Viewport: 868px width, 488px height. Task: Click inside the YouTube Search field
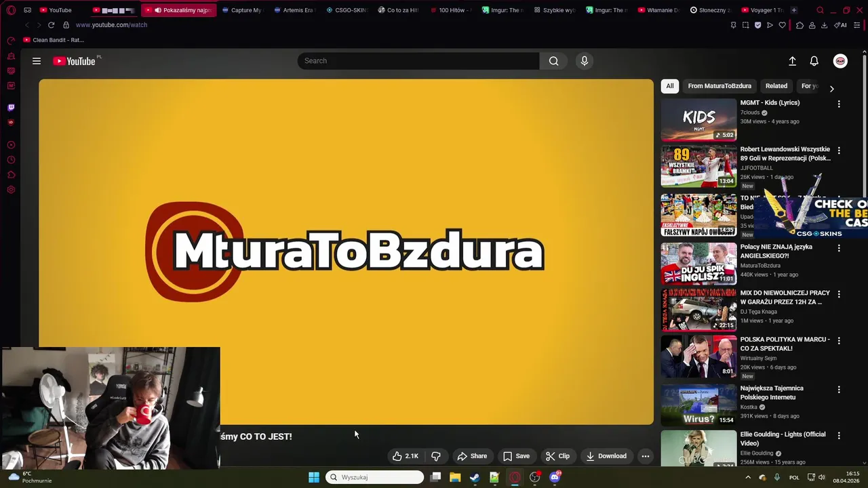[418, 61]
